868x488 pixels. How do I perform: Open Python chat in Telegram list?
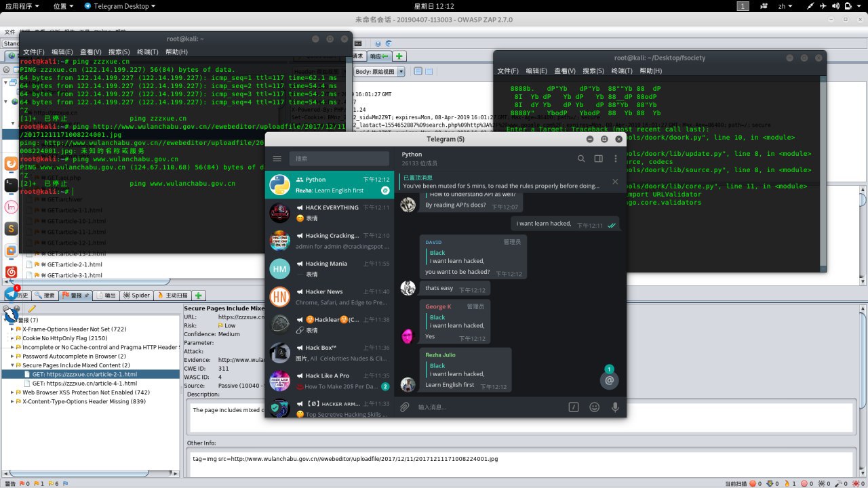(329, 185)
